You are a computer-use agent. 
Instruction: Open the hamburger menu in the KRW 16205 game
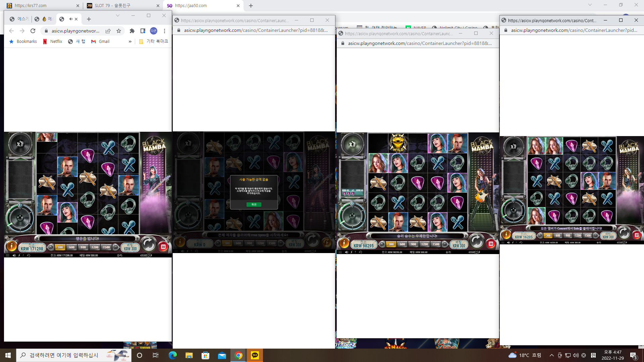click(x=503, y=242)
